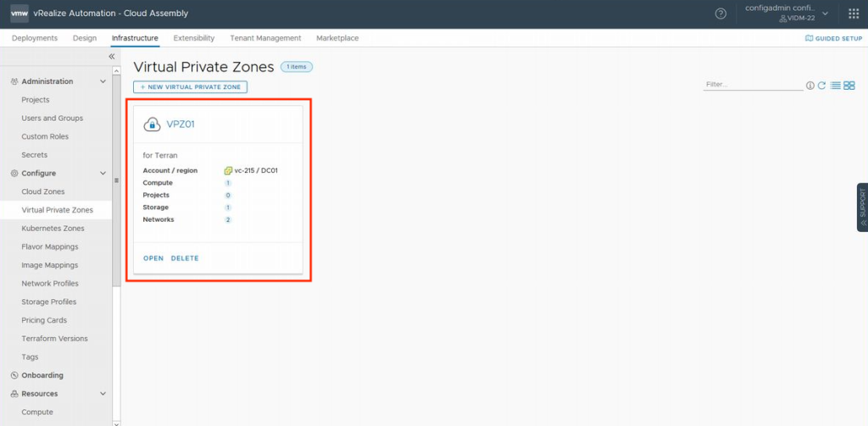Screen dimensions: 868x426
Task: Click the Resources section icon
Action: pos(14,394)
